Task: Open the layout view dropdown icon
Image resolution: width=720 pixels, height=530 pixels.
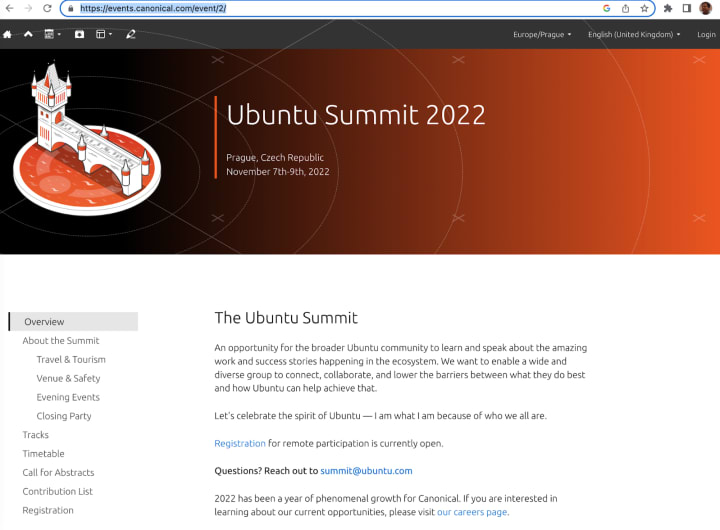Action: coord(104,34)
